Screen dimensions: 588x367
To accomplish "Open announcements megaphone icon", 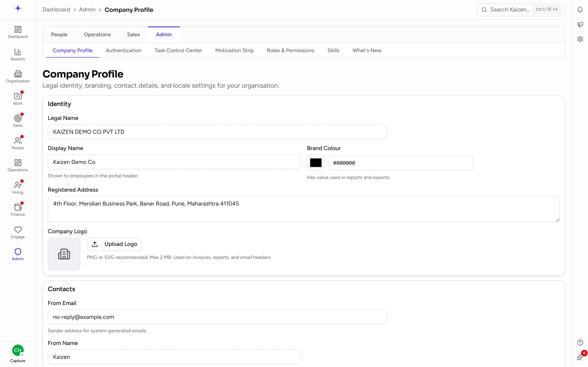I will tap(580, 24).
